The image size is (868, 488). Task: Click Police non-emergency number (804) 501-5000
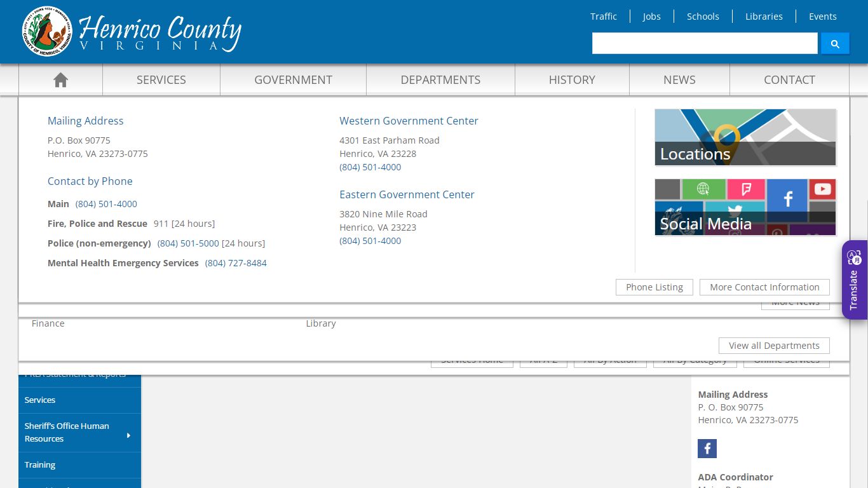(188, 243)
